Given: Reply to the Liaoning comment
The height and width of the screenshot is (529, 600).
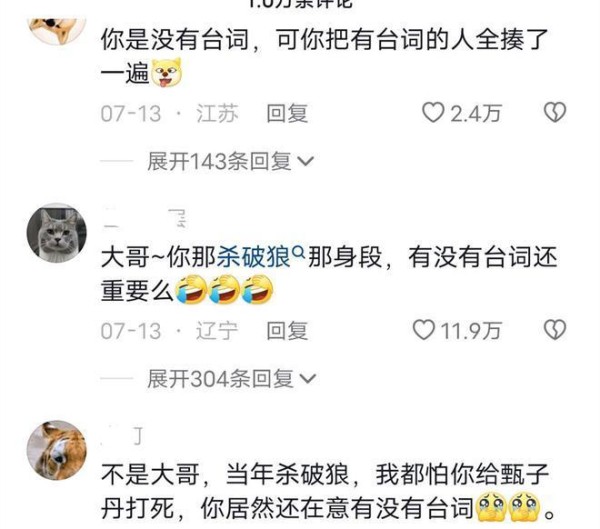Looking at the screenshot, I should 287,331.
